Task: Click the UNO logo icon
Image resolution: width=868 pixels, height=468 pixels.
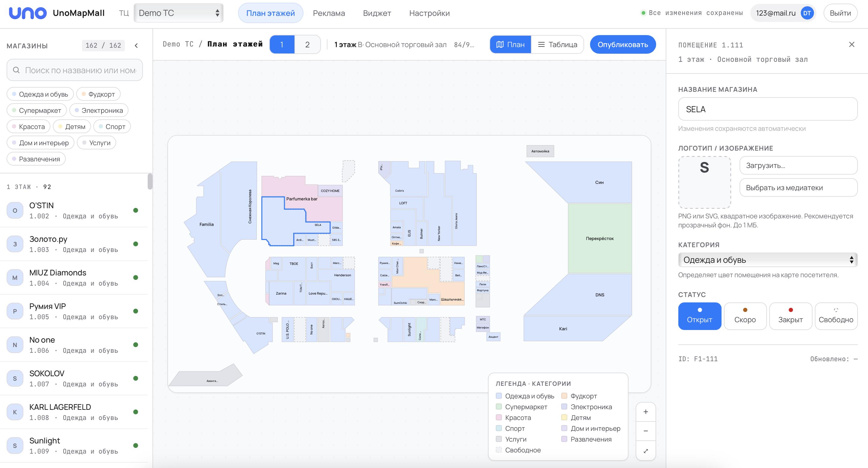Action: click(28, 13)
